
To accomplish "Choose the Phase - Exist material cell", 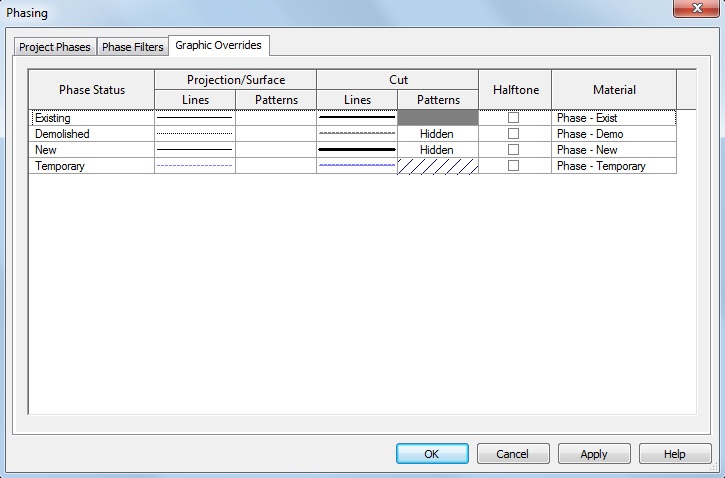I will click(614, 117).
